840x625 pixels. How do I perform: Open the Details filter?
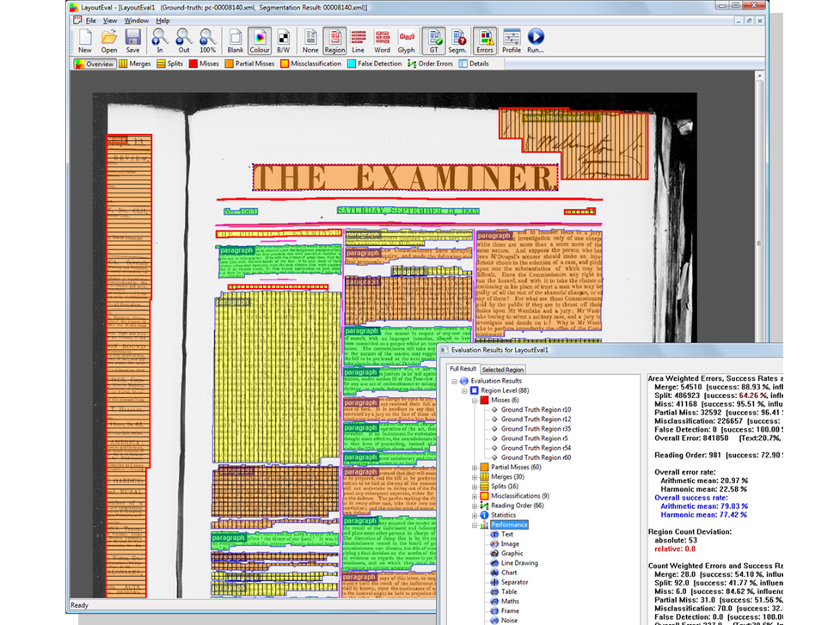click(474, 64)
